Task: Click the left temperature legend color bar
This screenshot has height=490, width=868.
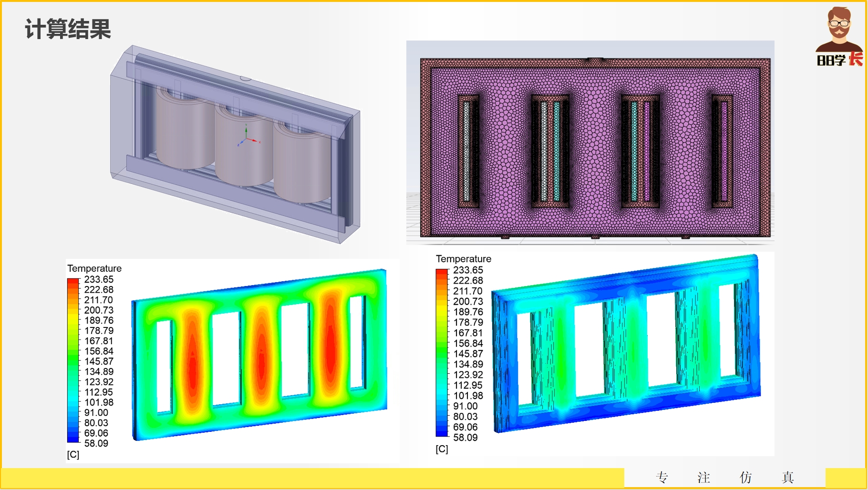Action: pos(73,361)
